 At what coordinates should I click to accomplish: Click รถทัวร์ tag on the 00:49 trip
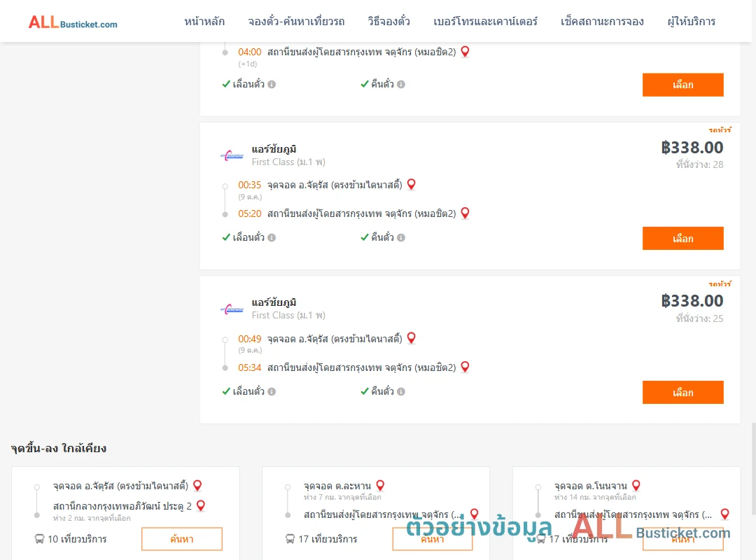pyautogui.click(x=720, y=283)
